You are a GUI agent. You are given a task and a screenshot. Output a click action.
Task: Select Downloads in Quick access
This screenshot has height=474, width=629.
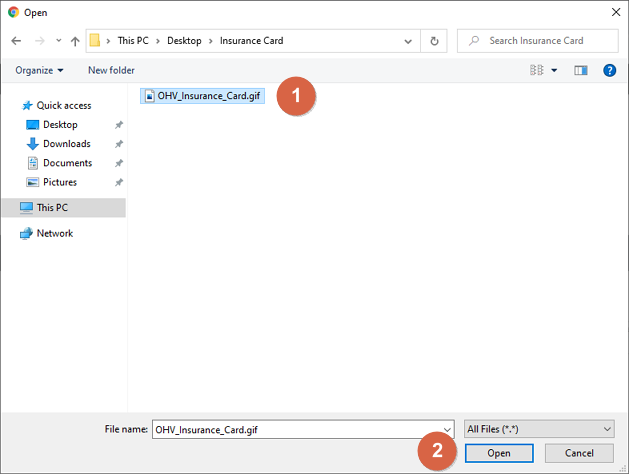point(66,144)
